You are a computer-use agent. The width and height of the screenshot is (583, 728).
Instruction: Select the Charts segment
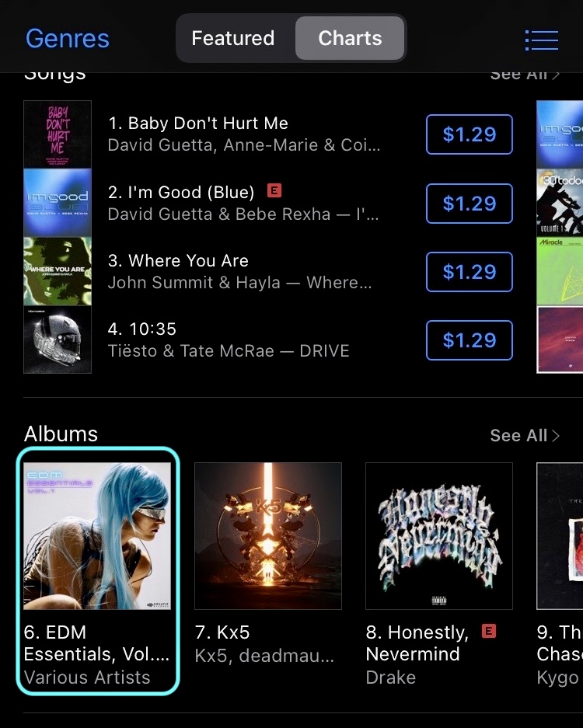(x=350, y=38)
